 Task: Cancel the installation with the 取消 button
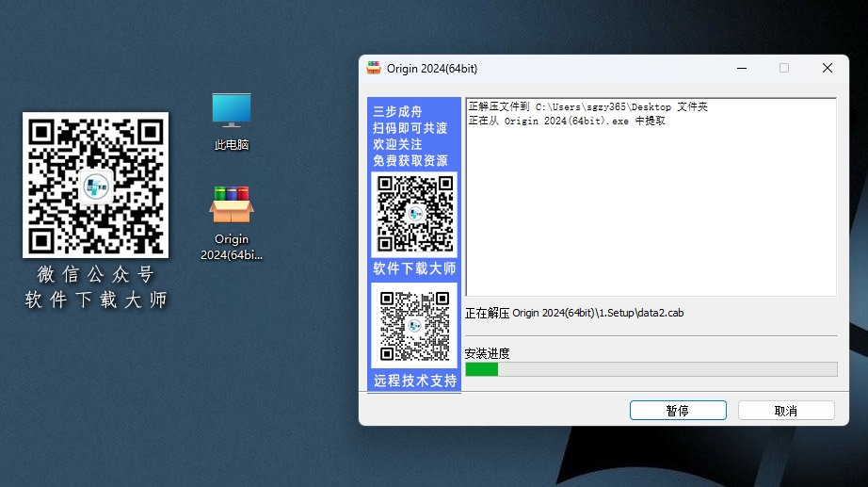[786, 411]
